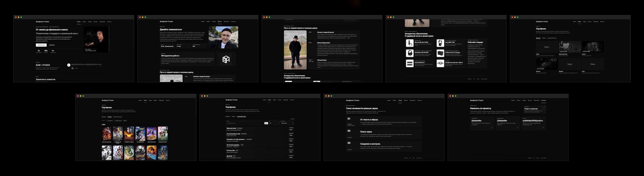644x176 pixels.
Task: Open the Telegram footer link under the equipment section
Action: pos(470,79)
